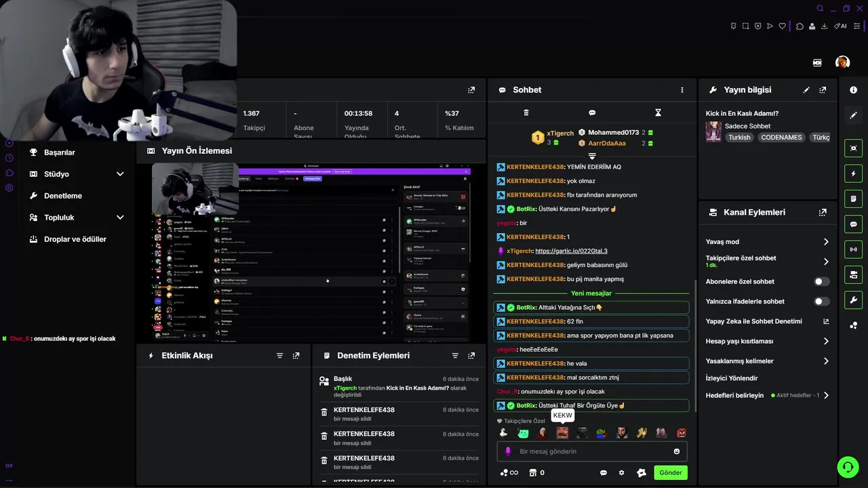Image resolution: width=868 pixels, height=488 pixels.
Task: Expand the Stüdyo sidebar menu
Action: click(x=120, y=174)
